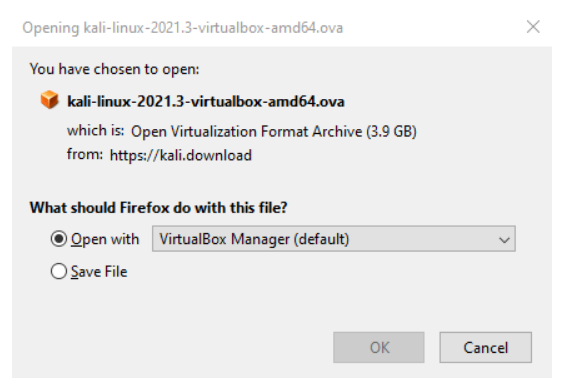Confirm the download with OK button

[379, 347]
